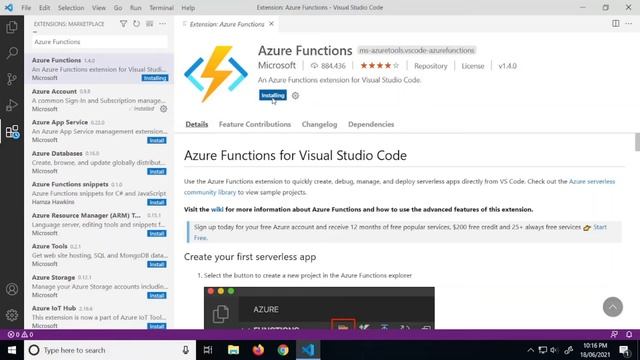Open the manage gear beside Installing button

295,96
